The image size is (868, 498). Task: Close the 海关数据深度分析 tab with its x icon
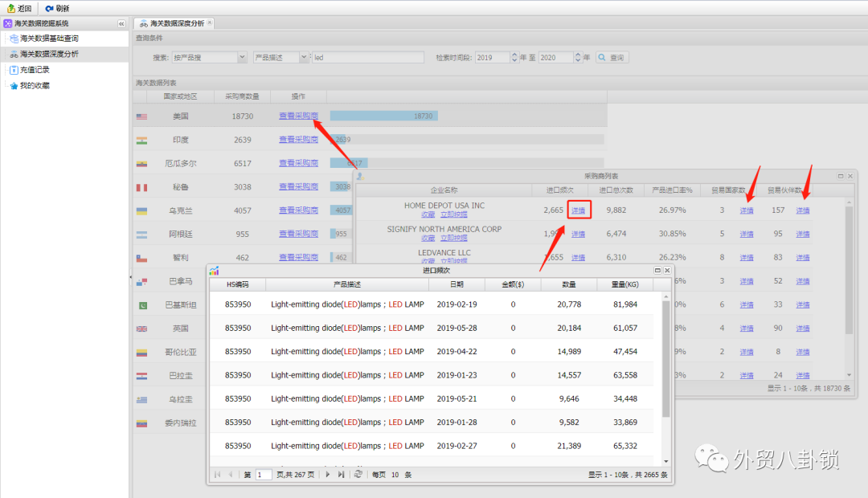coord(210,22)
